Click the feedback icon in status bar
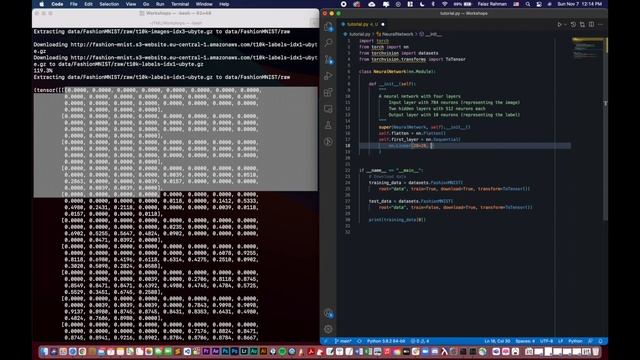Viewport: 640px width, 360px height. (x=590, y=341)
